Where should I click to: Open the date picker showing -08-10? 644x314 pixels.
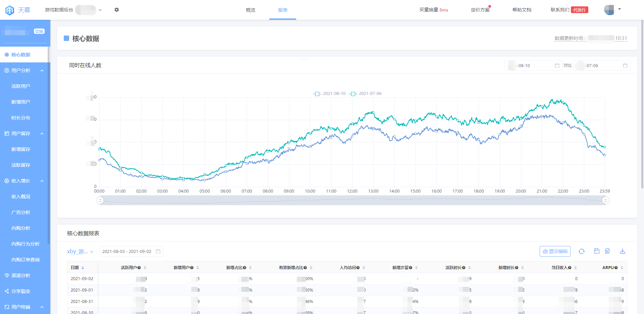click(x=533, y=65)
